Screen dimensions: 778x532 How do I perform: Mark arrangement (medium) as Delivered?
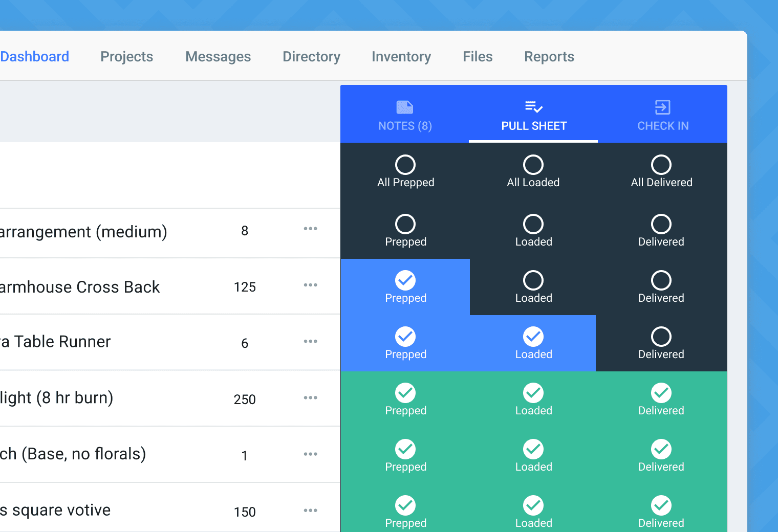point(661,224)
